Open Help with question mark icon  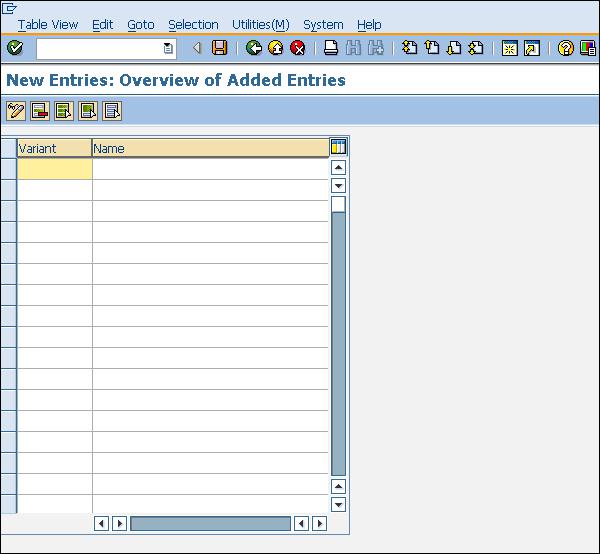tap(566, 48)
